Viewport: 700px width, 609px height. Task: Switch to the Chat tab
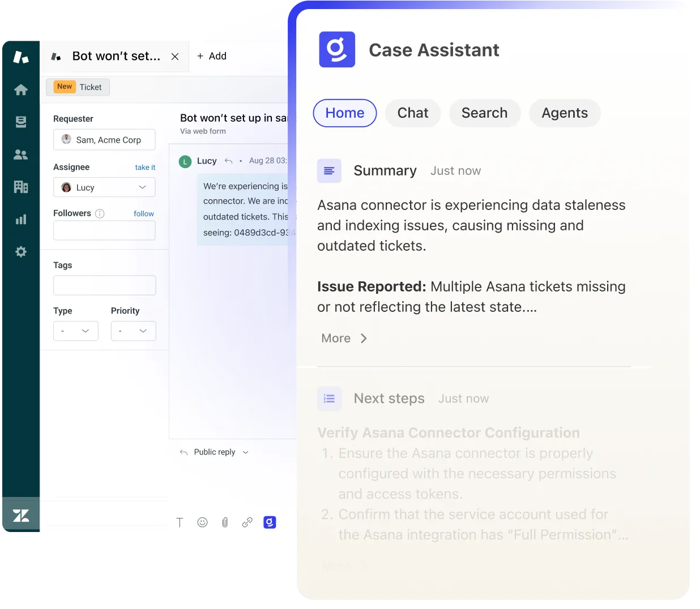tap(413, 113)
